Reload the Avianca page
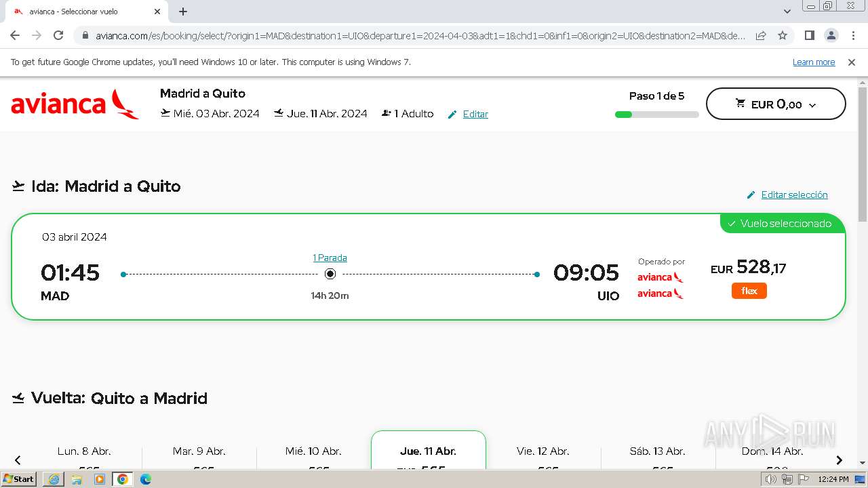Image resolution: width=868 pixels, height=488 pixels. pos(58,35)
